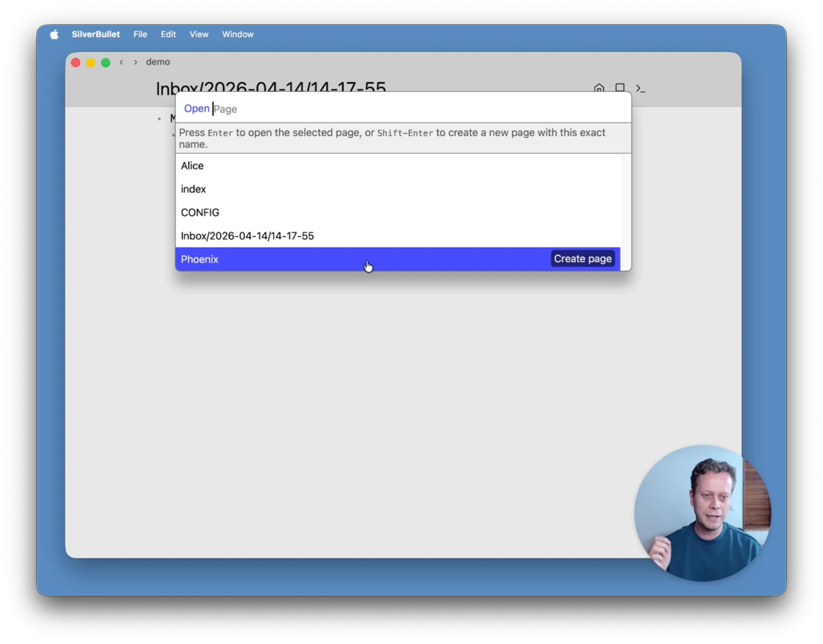Click the home icon in the top bar
823x644 pixels.
599,88
